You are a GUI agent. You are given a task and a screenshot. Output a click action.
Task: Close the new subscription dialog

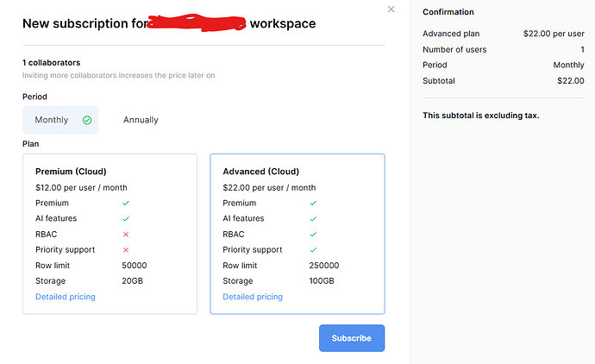coord(391,9)
